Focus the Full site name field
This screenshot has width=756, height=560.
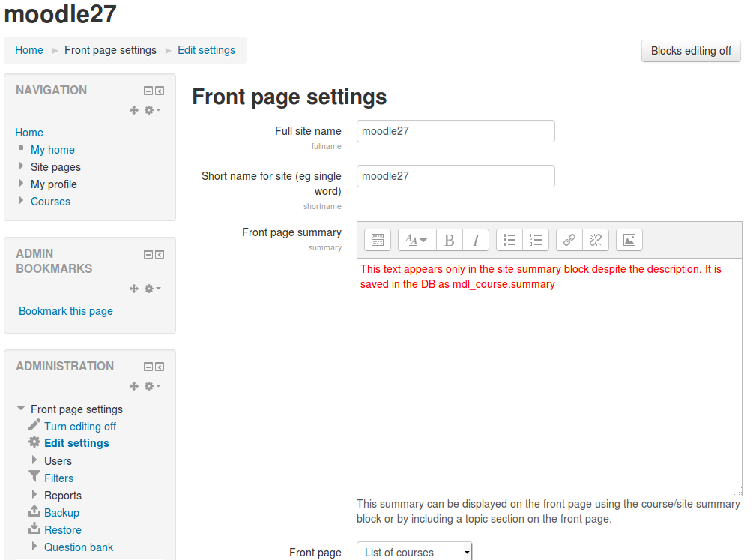click(456, 131)
